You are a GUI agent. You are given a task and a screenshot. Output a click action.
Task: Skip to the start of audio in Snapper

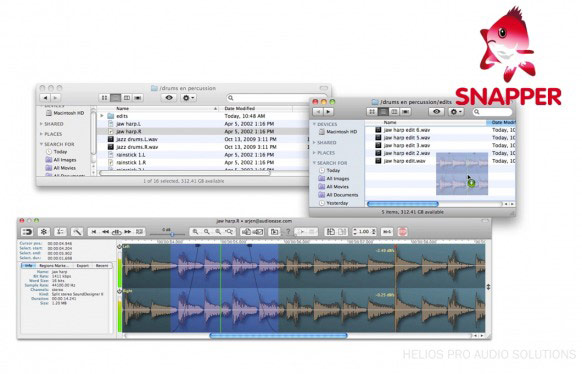point(94,232)
